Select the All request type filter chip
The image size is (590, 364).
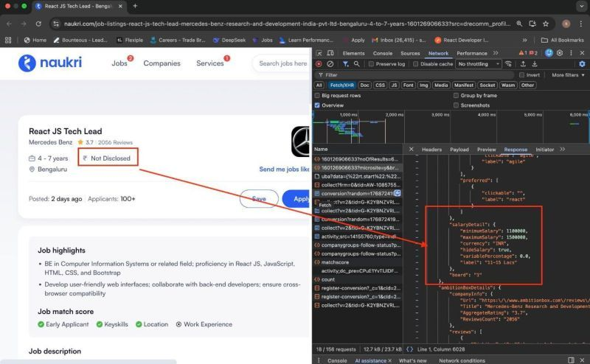coord(319,85)
